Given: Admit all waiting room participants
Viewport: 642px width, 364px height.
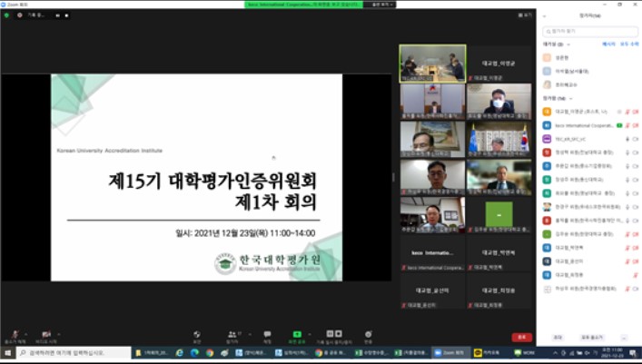Looking at the screenshot, I should [628, 44].
